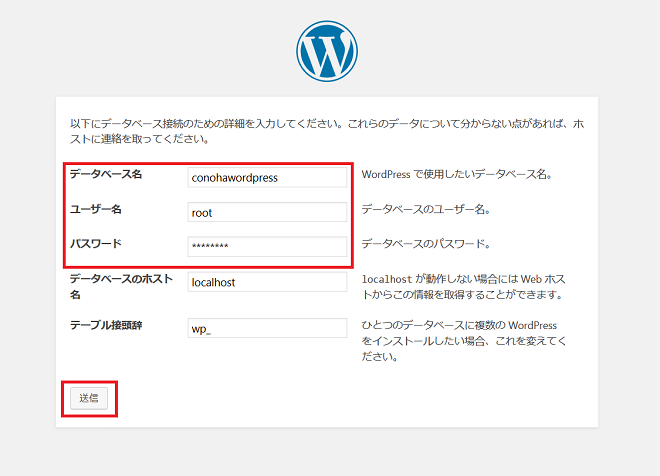Focus the table prefix field wp_
Image resolution: width=660 pixels, height=476 pixels.
[267, 328]
